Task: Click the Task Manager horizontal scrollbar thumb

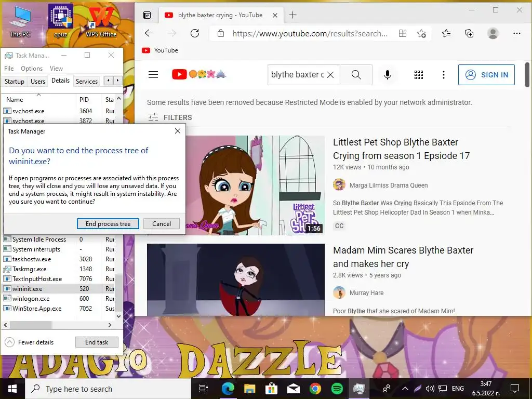Action: point(31,325)
